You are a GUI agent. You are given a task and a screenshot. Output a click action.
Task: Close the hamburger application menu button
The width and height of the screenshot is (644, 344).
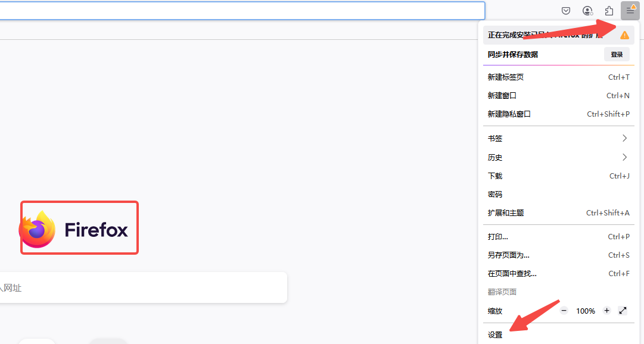(x=630, y=11)
